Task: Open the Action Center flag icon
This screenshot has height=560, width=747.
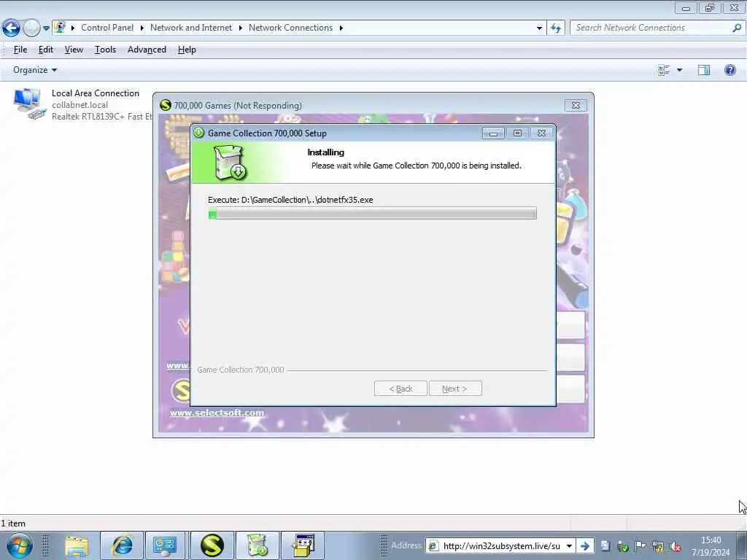Action: [x=640, y=546]
